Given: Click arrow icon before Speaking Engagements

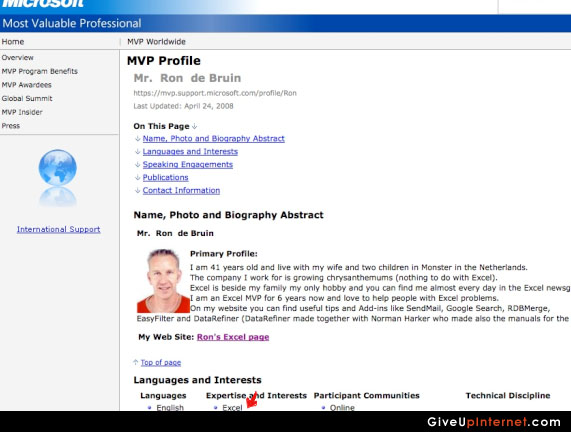Looking at the screenshot, I should [x=138, y=165].
